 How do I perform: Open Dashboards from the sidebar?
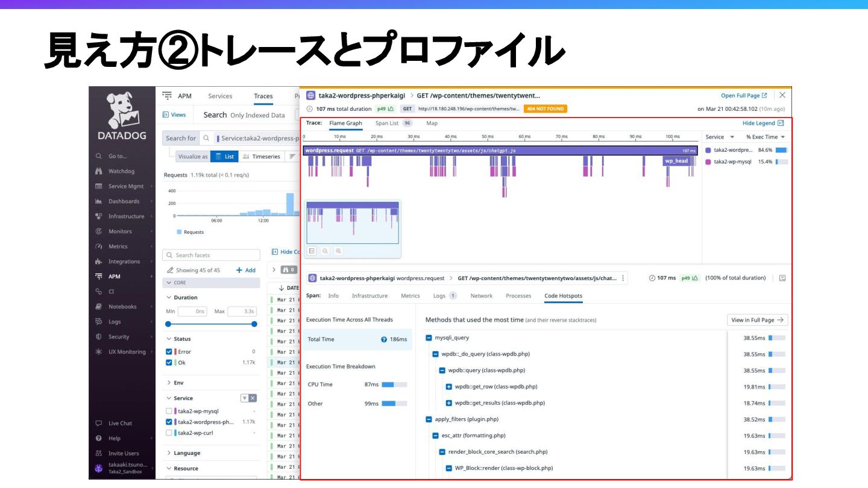tap(124, 201)
